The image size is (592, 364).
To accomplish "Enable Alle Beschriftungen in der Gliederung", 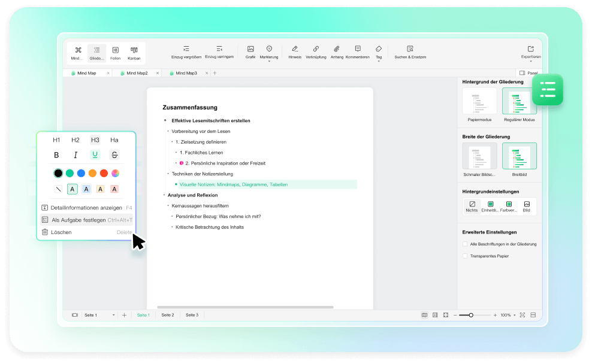I will point(465,244).
